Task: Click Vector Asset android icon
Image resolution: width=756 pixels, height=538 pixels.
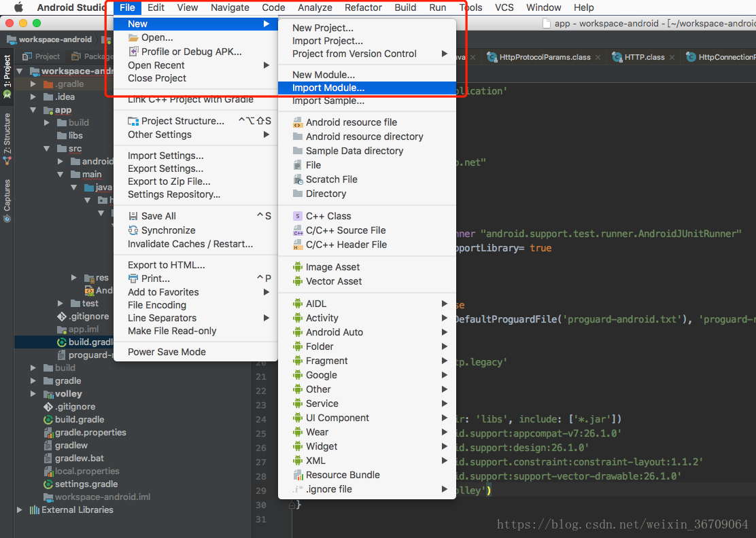Action: tap(298, 281)
